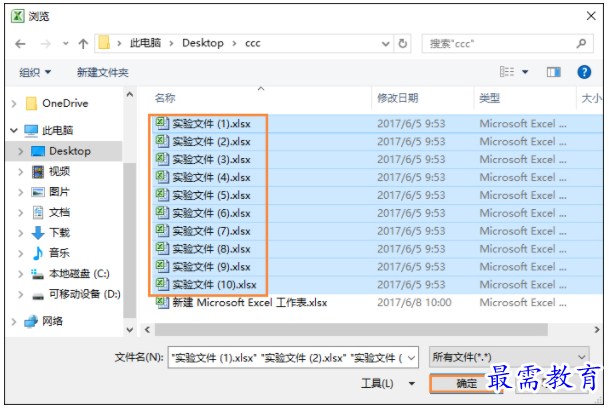Select file 实验文件 (6).xlsx

[211, 213]
